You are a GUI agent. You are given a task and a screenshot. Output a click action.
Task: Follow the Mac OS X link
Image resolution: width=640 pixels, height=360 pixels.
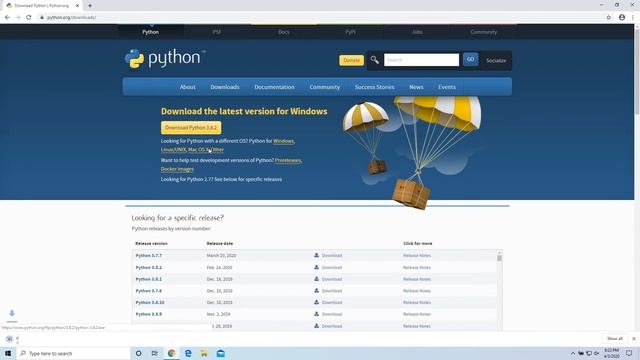[200, 150]
